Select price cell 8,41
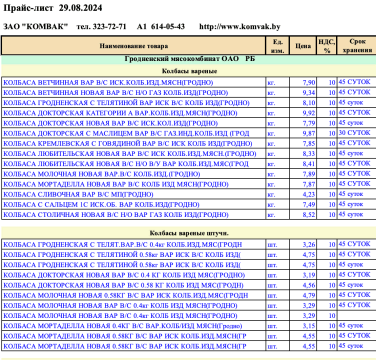The width and height of the screenshot is (376, 360). (303, 164)
